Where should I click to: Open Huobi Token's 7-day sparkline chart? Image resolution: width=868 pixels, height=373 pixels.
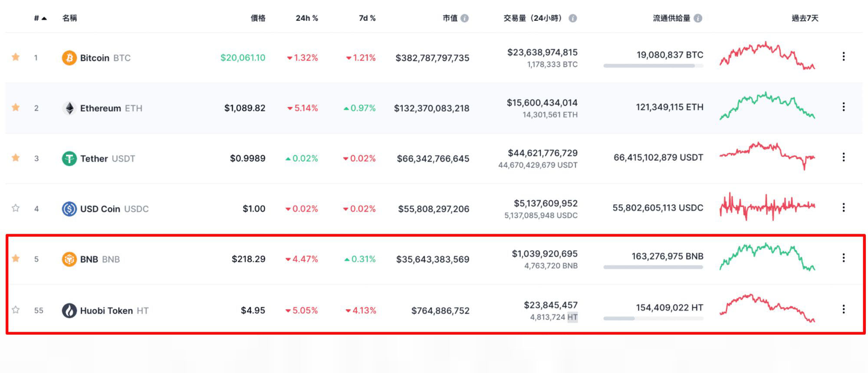click(767, 308)
